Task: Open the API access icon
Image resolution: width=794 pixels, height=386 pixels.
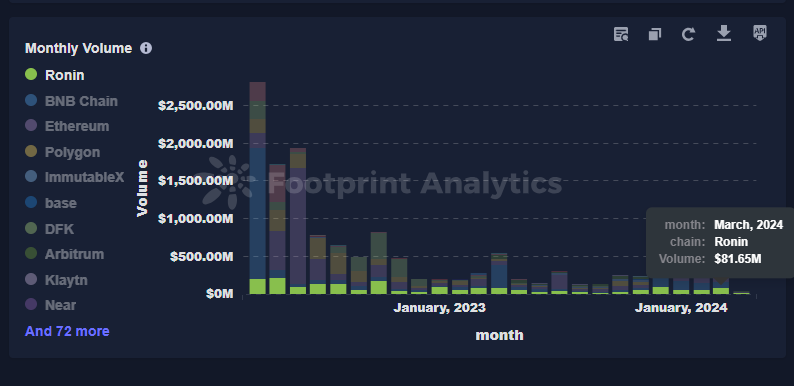Action: point(760,33)
